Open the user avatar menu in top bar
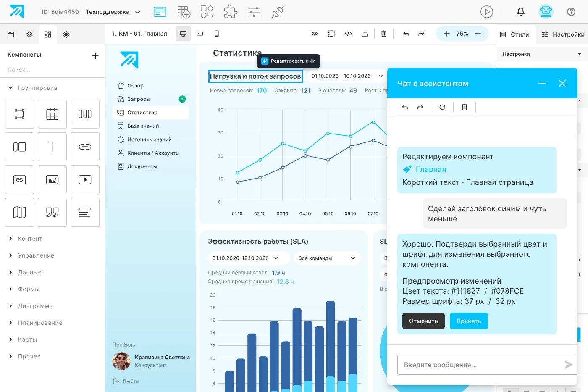This screenshot has width=588, height=392. [x=546, y=12]
